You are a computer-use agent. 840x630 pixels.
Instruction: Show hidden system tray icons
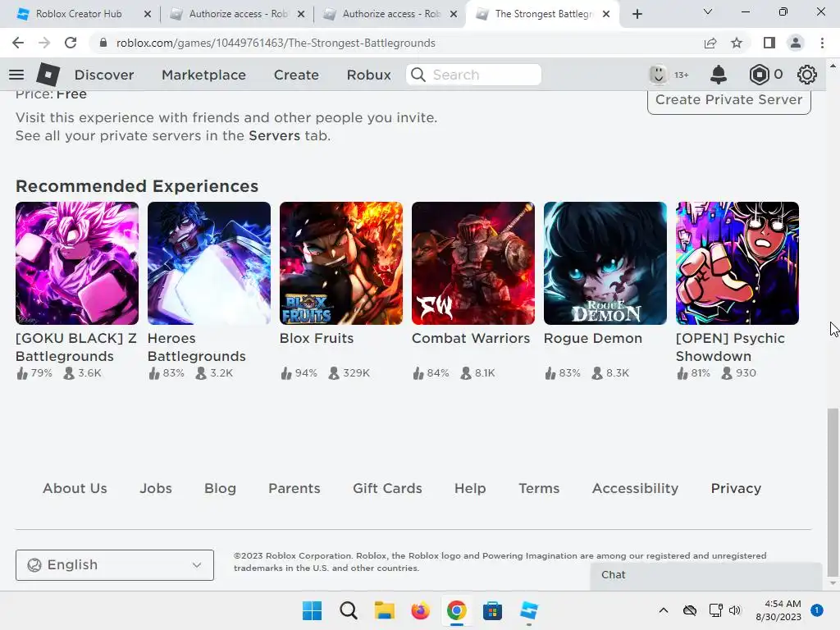click(x=663, y=610)
